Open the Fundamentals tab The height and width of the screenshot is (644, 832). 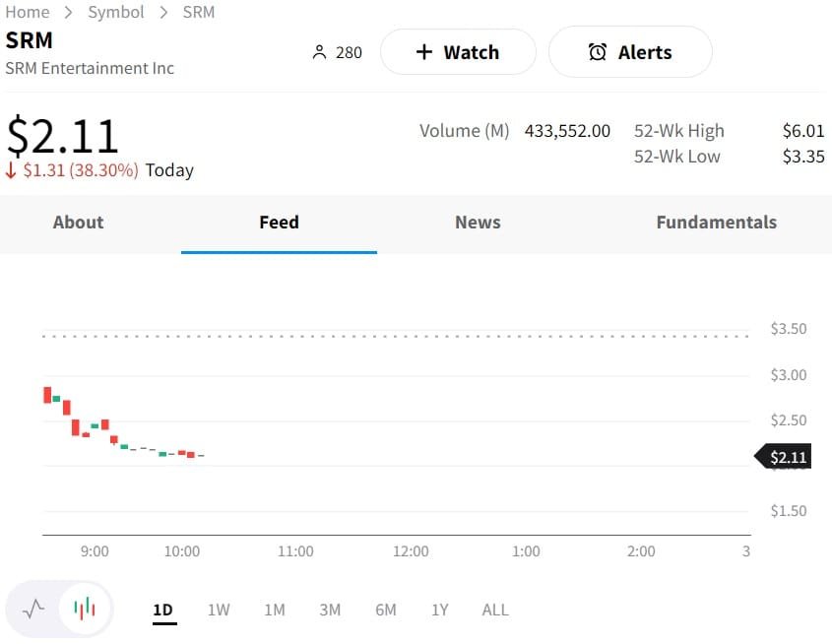pyautogui.click(x=716, y=223)
